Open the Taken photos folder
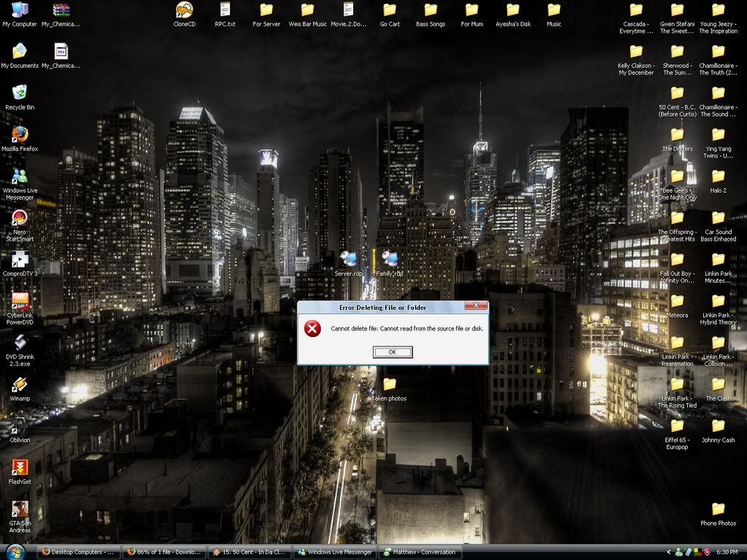747x560 pixels. point(390,384)
